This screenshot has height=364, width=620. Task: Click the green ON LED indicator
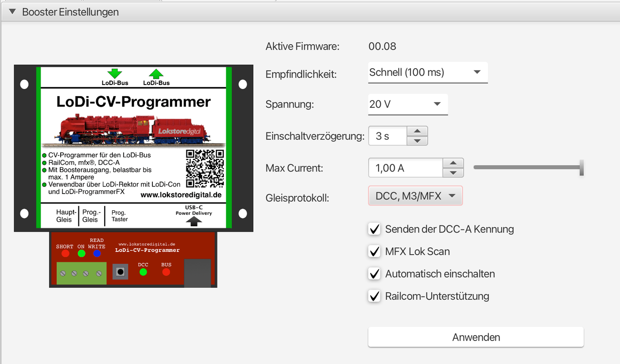pos(81,254)
